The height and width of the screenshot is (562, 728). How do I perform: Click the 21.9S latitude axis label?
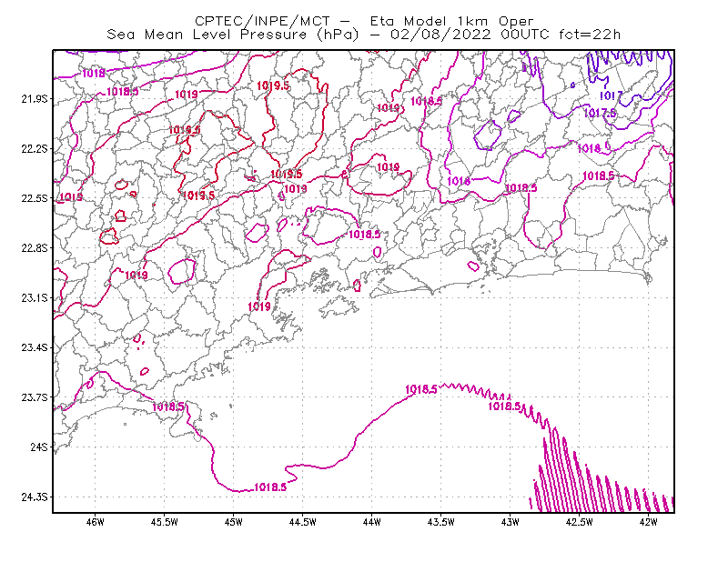click(x=35, y=98)
